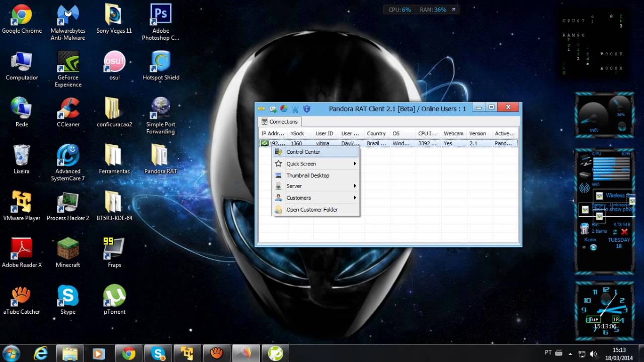Screen dimensions: 644x362
Task: Select the Sony Vegas 11 desktop icon
Action: [114, 19]
